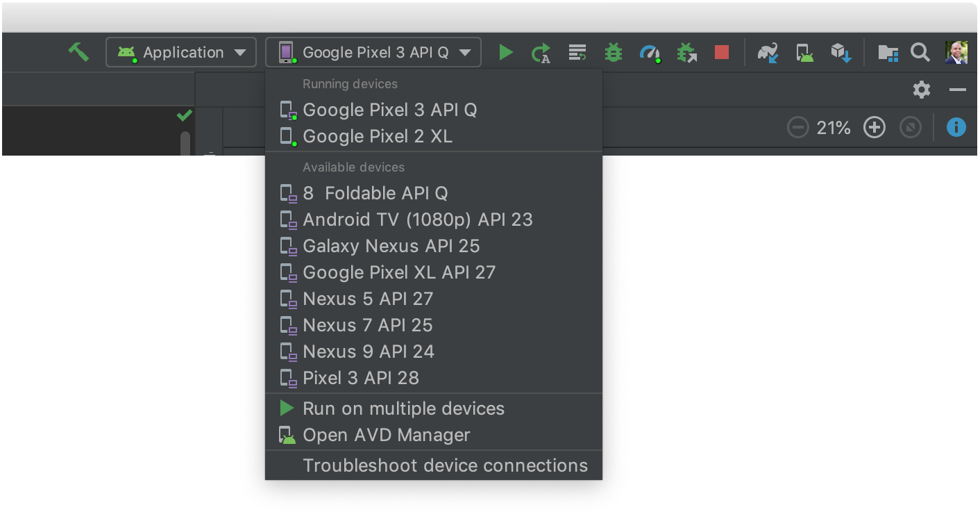Image resolution: width=980 pixels, height=521 pixels.
Task: Build the project using the hammer icon
Action: pos(78,52)
